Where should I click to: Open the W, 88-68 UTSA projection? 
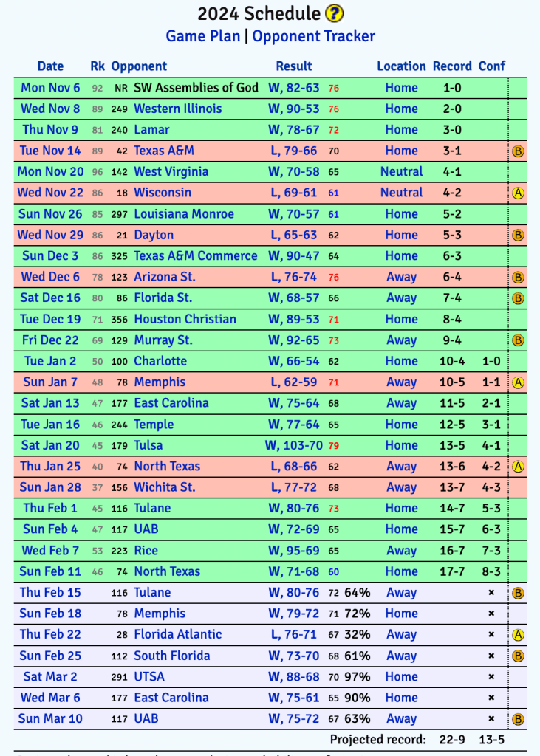tap(294, 676)
